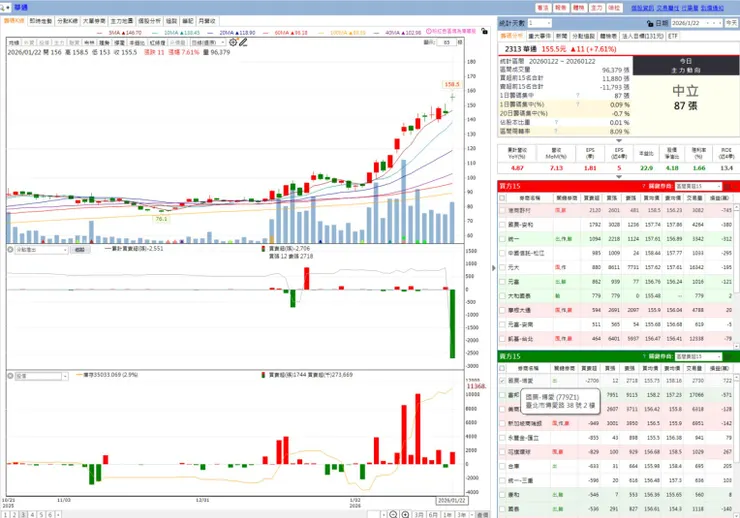Collapse the financial metrics row with the triangle
Viewport: 740px width, 518px height.
619,176
